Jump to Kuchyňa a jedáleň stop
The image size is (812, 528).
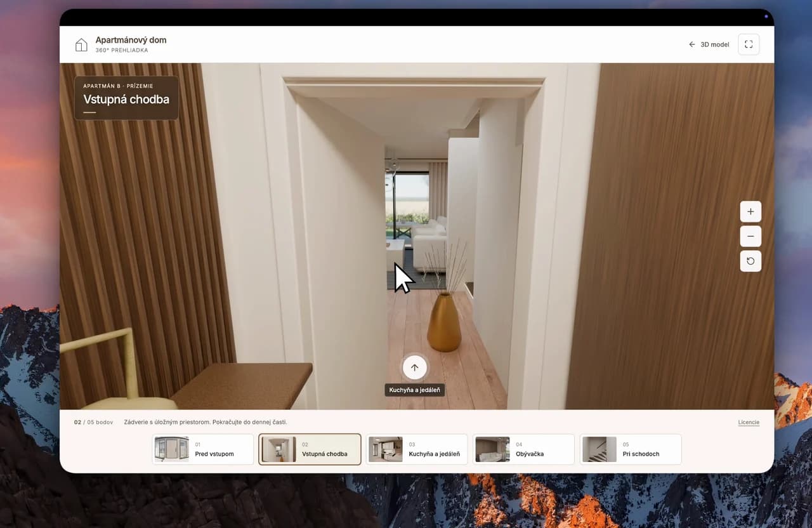pos(417,449)
